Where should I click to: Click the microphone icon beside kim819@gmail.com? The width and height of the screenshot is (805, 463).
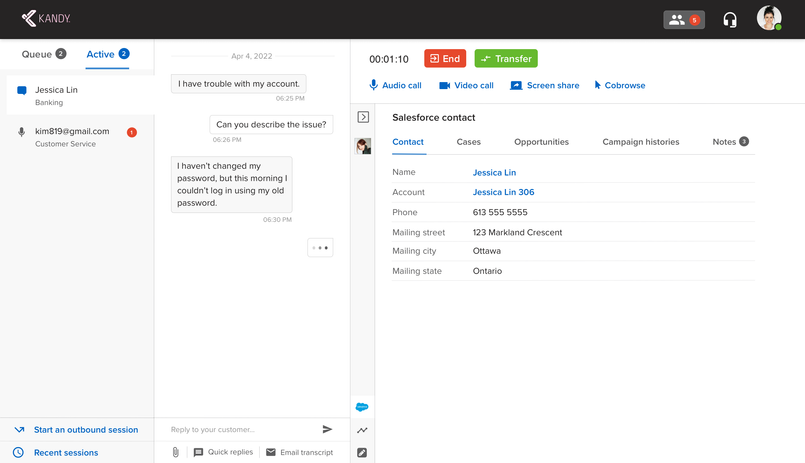22,132
